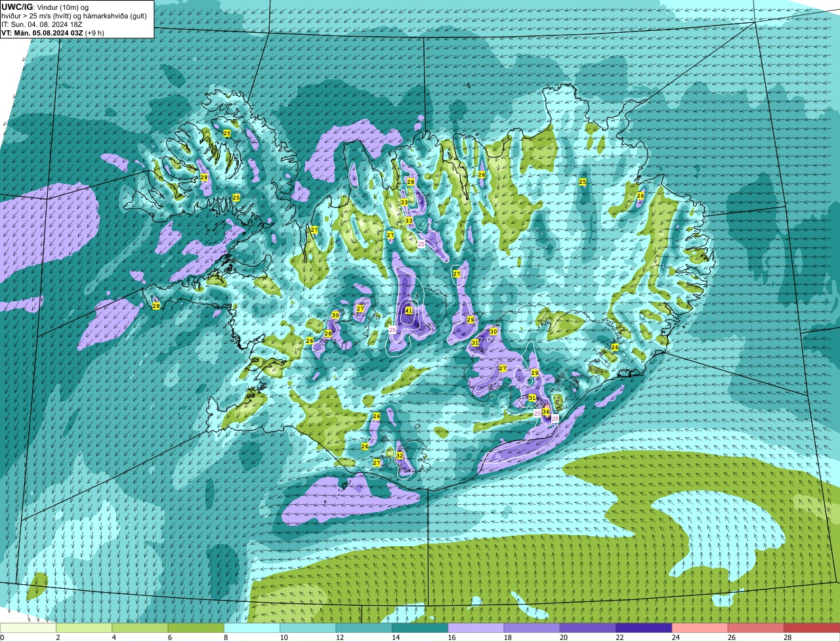Click the 18–20 m/s medium purple legend swatch
The image size is (840, 642).
click(532, 628)
